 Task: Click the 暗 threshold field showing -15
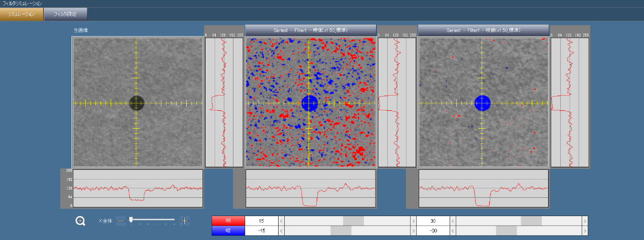261,230
